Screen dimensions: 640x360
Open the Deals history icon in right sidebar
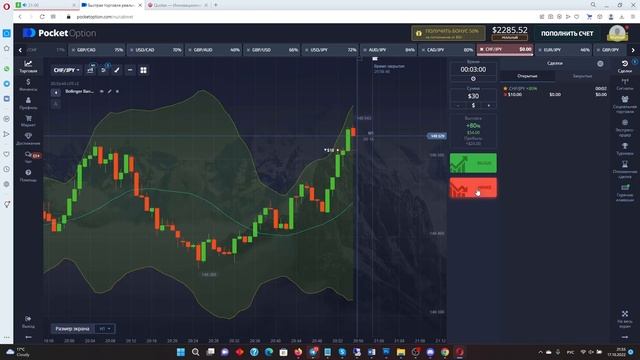(624, 66)
